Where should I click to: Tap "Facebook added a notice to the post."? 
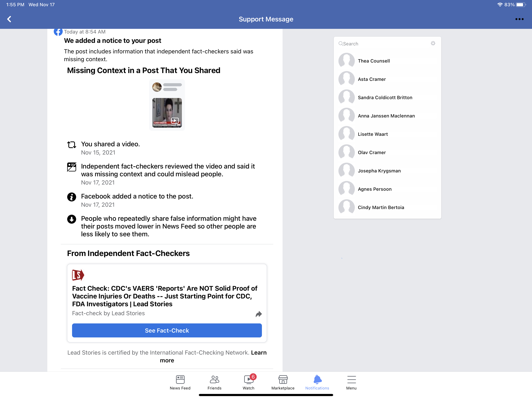(x=137, y=196)
